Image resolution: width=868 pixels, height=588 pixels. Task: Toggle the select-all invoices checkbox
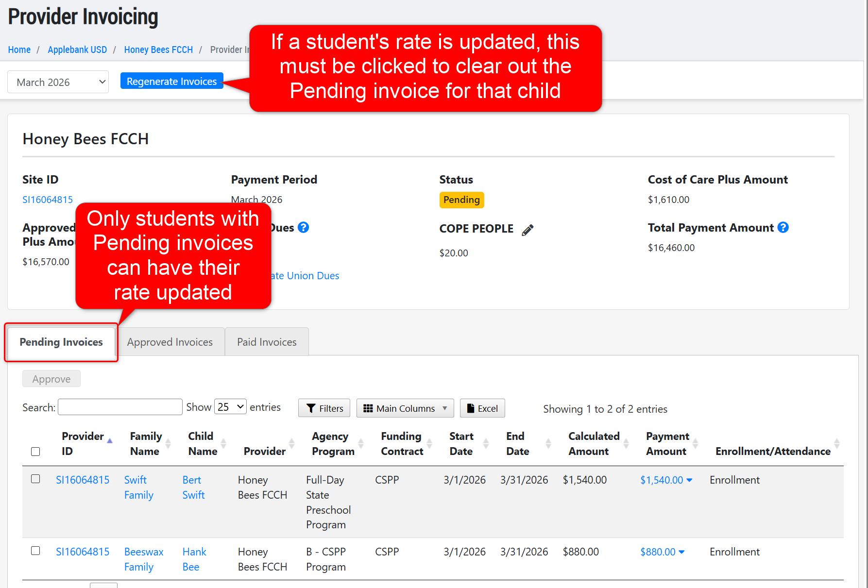(35, 452)
